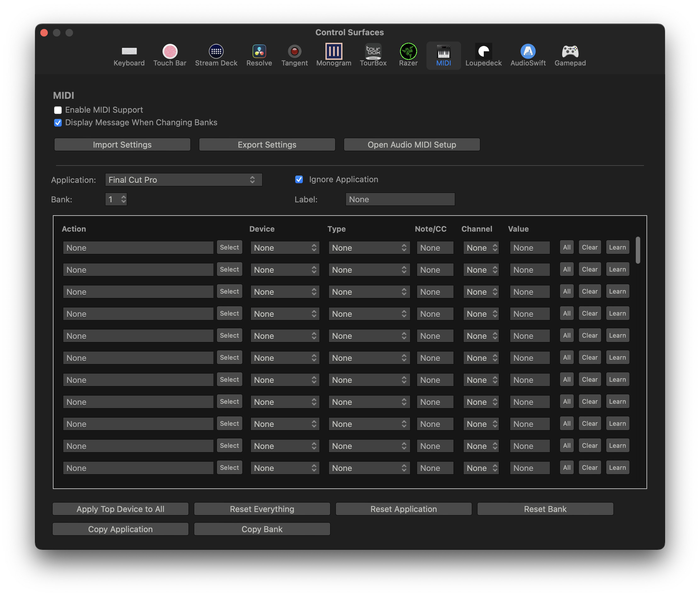Open the Type dropdown in the fifth row
This screenshot has height=596, width=700.
369,336
